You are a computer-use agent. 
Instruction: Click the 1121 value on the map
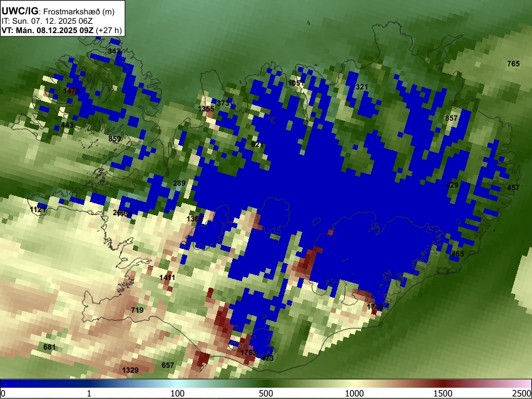(38, 210)
